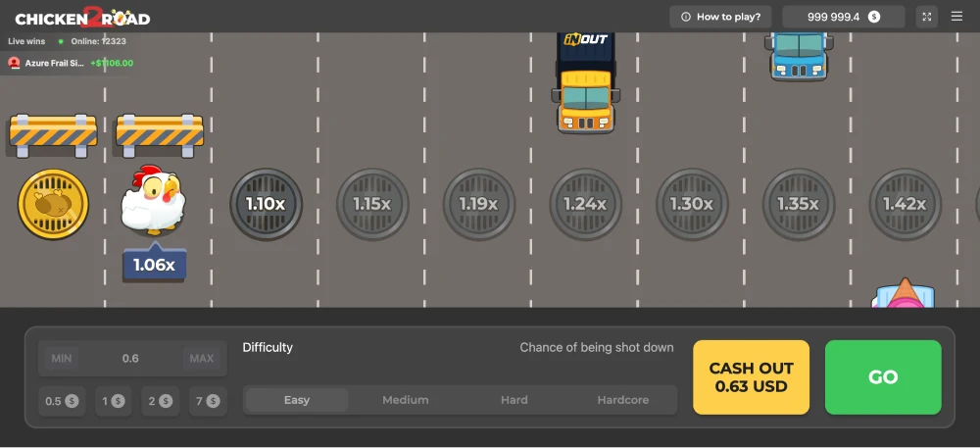The width and height of the screenshot is (980, 448).
Task: Choose the 7 dollar bet preset
Action: (208, 401)
